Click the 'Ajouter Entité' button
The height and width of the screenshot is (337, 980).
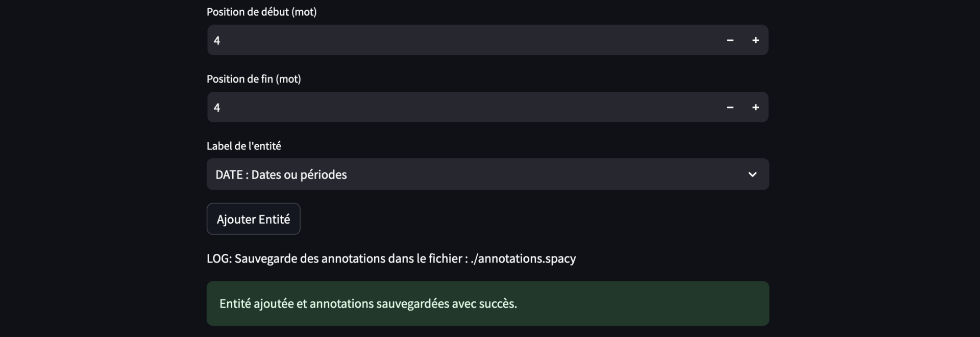pyautogui.click(x=253, y=219)
